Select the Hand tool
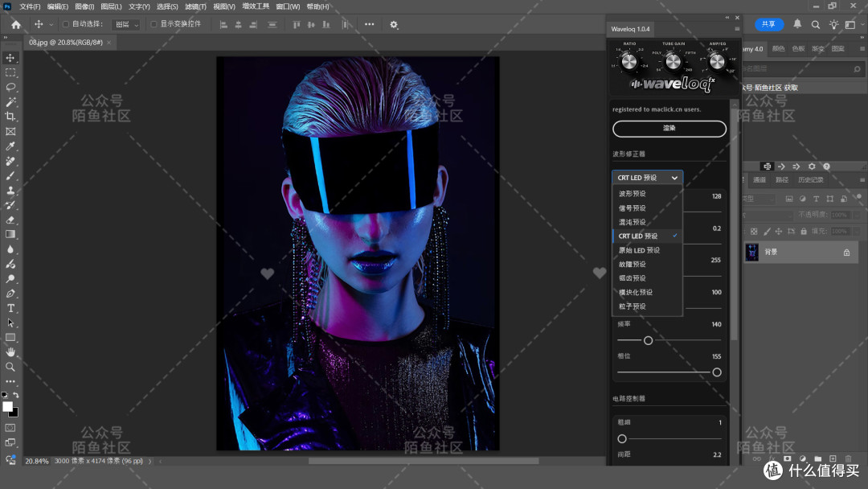The height and width of the screenshot is (489, 868). pos(10,352)
